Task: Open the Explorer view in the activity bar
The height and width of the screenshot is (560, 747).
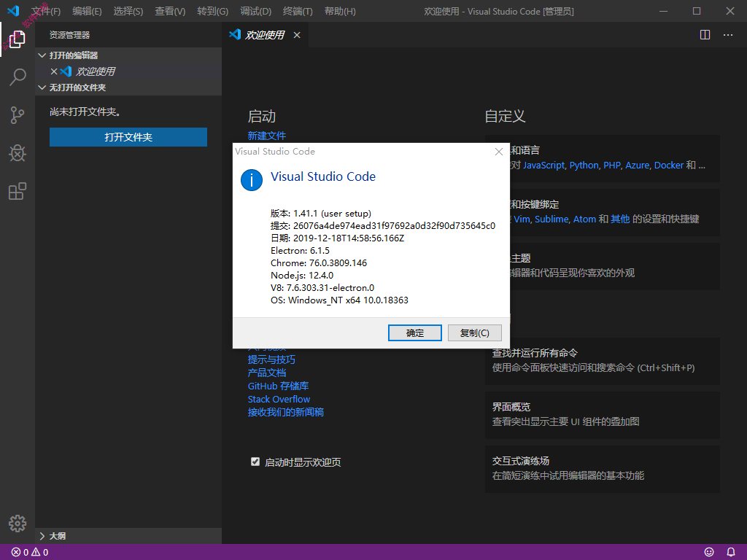Action: 18,39
